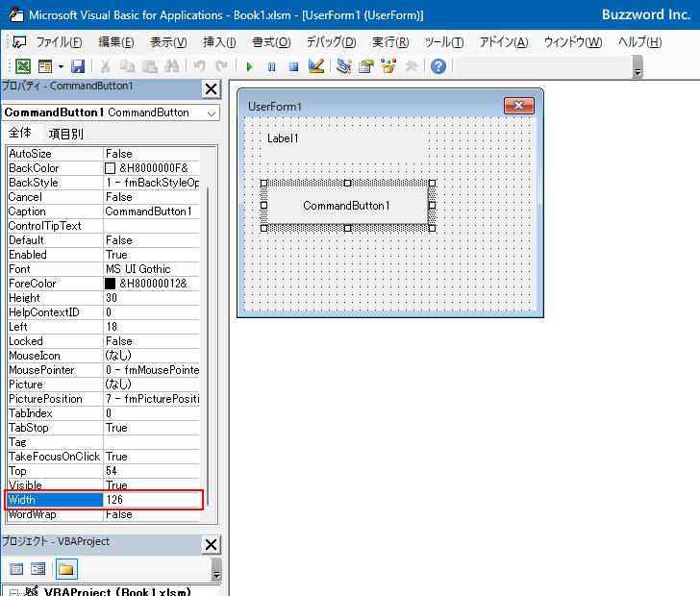Image resolution: width=700 pixels, height=596 pixels.
Task: Open the 編集(E) menu
Action: [116, 42]
